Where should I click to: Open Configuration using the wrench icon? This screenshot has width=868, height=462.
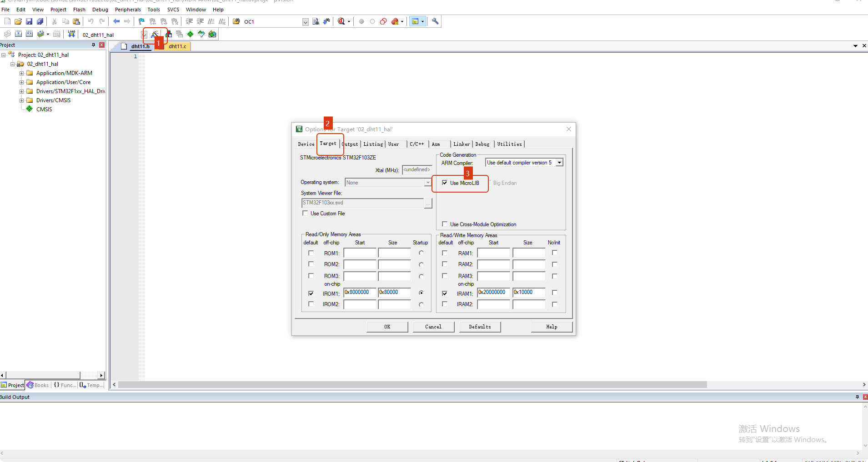click(x=435, y=21)
